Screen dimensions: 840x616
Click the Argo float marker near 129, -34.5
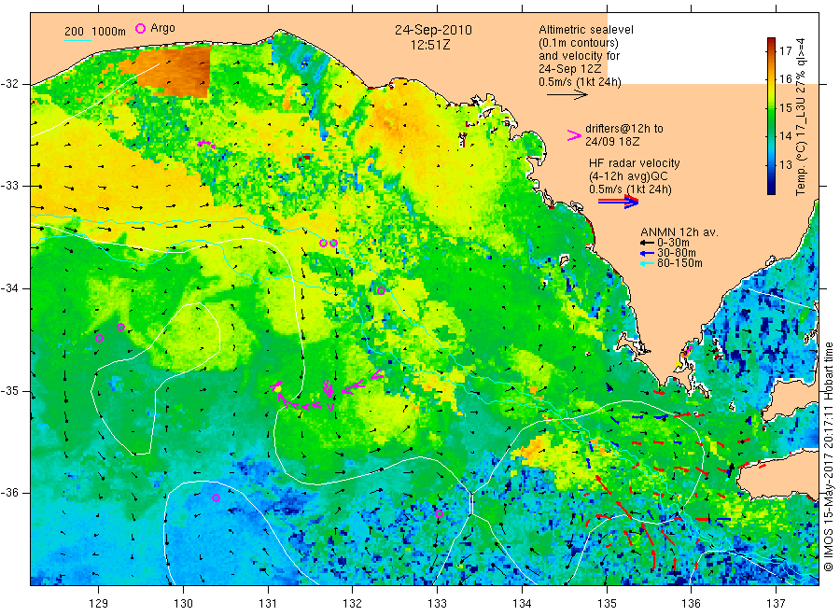click(x=99, y=338)
